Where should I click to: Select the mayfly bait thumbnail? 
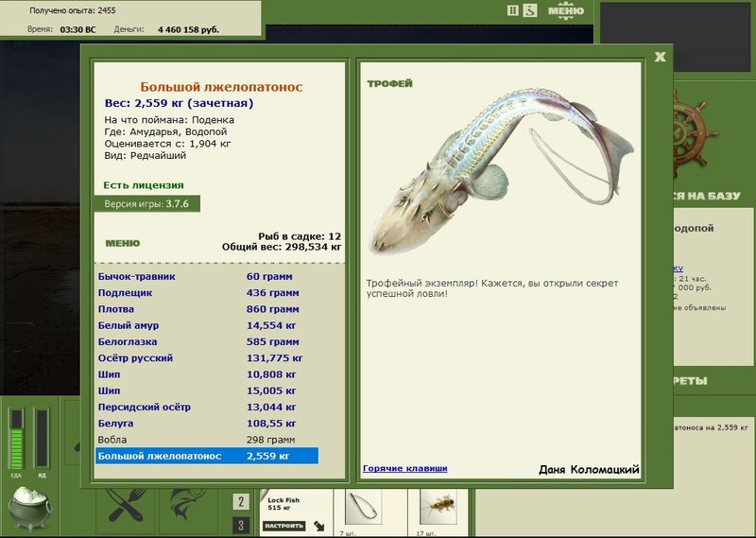pos(438,507)
